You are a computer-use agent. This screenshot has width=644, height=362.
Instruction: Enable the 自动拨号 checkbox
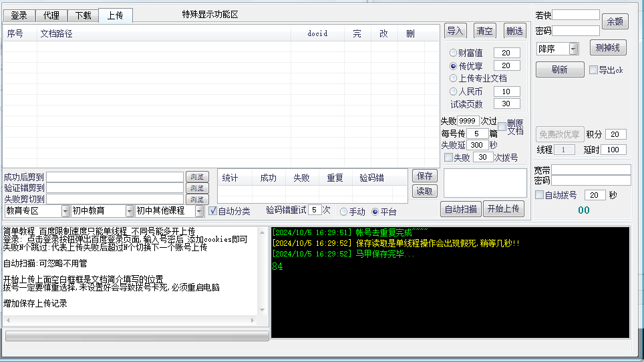point(540,195)
